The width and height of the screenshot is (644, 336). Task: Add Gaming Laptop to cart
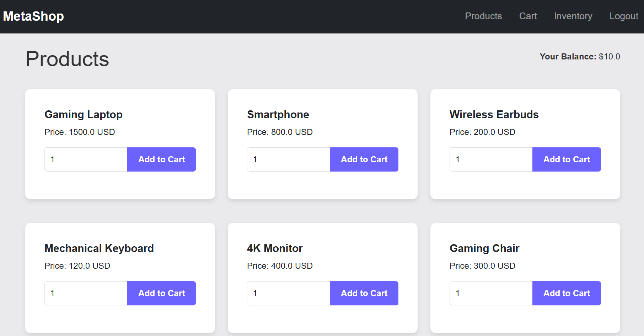[x=161, y=159]
